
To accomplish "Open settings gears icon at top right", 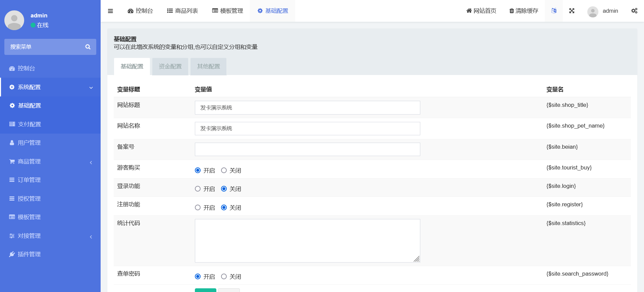I will pos(634,11).
